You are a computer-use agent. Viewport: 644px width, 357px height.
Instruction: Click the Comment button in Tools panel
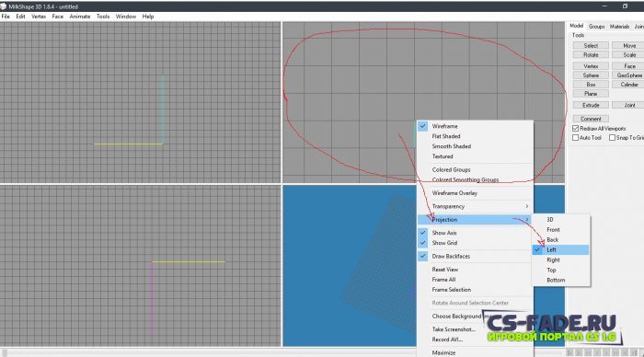(x=591, y=119)
